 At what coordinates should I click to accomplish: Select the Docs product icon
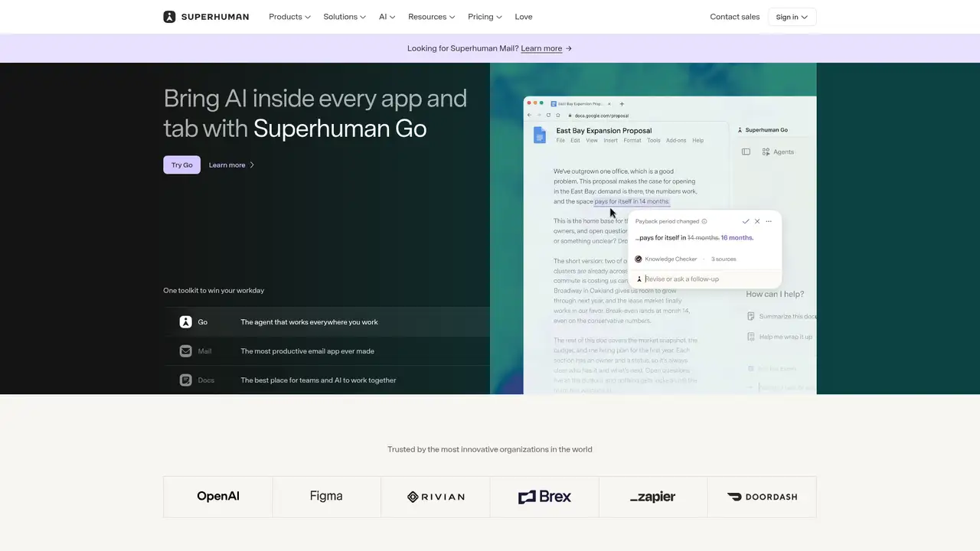[x=185, y=380]
